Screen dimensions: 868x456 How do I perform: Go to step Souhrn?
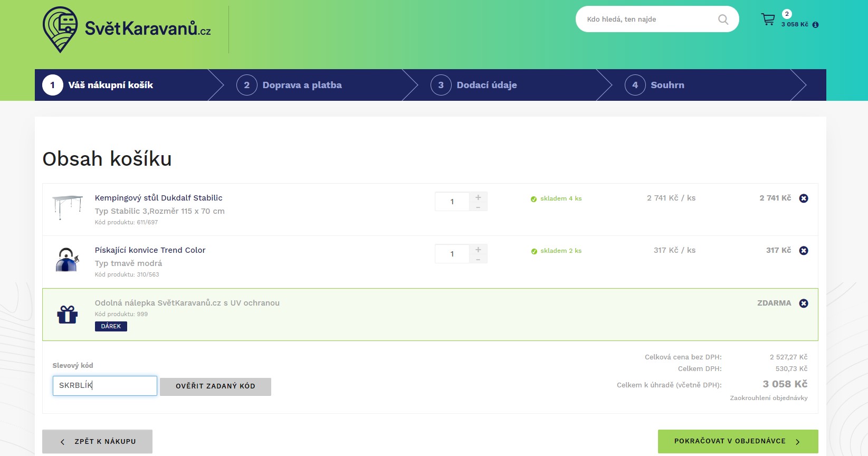tap(654, 85)
